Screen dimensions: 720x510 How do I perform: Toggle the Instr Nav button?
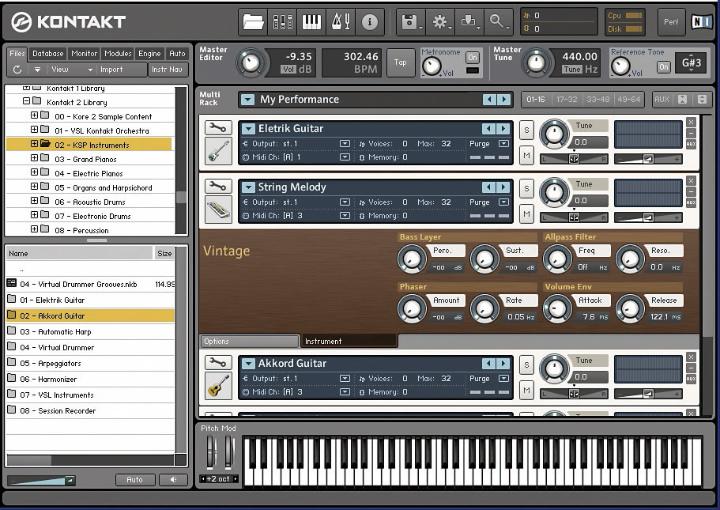coord(168,69)
